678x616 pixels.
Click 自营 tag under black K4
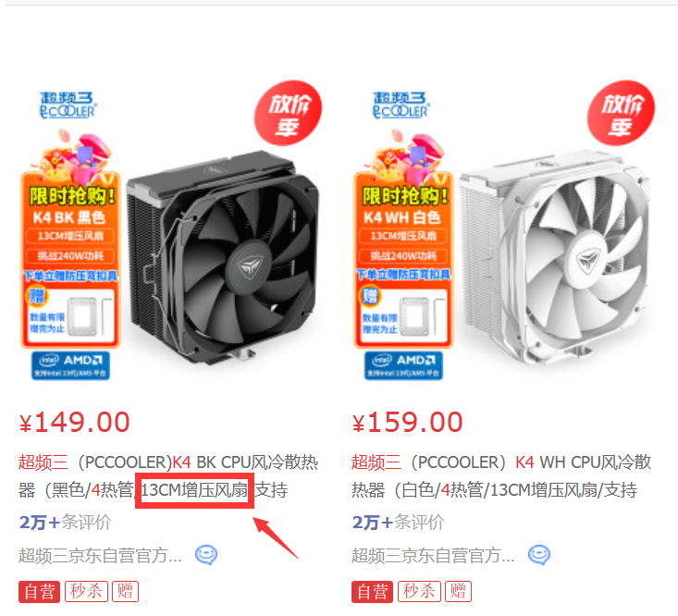pyautogui.click(x=39, y=591)
